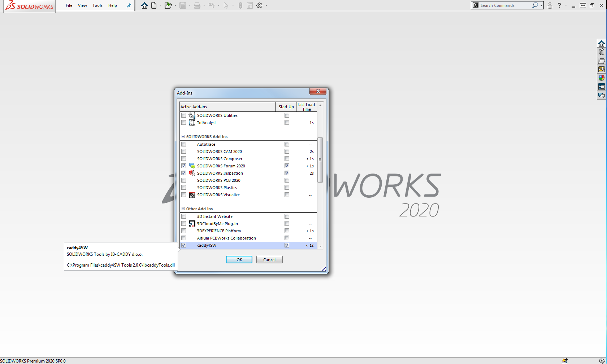607x364 pixels.
Task: Open the dropdown arrow next to Options gear
Action: pyautogui.click(x=266, y=5)
